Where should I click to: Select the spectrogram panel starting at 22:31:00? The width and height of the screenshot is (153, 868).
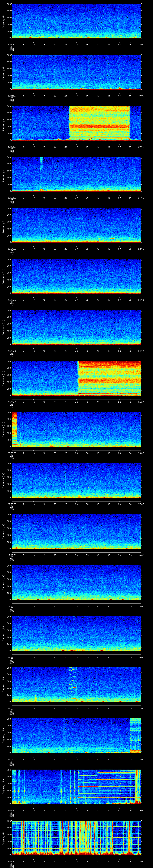pyautogui.click(x=76, y=736)
